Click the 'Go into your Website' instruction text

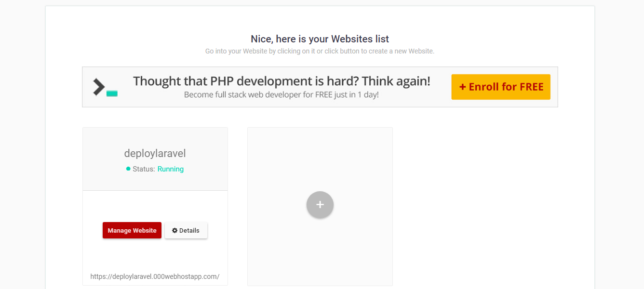(320, 51)
